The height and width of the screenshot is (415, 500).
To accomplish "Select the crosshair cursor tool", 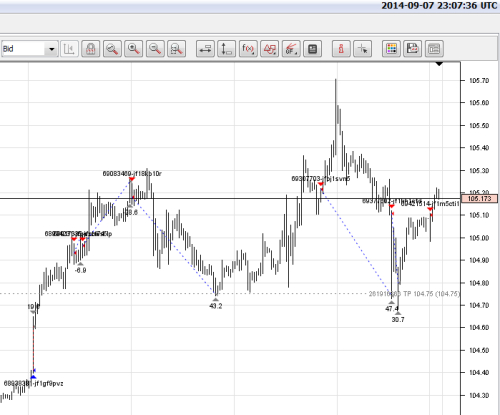I will (363, 49).
